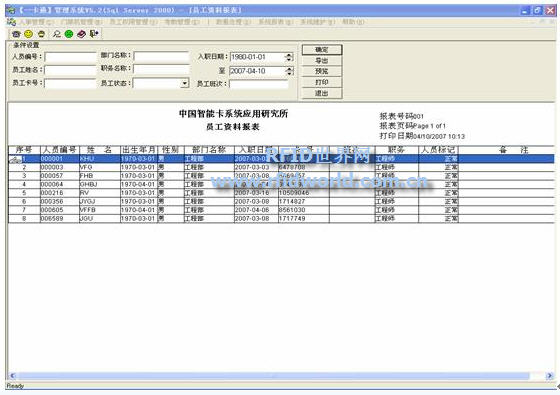560x395 pixels.
Task: Click the horizontal scrollbar right arrow
Action: 550,376
